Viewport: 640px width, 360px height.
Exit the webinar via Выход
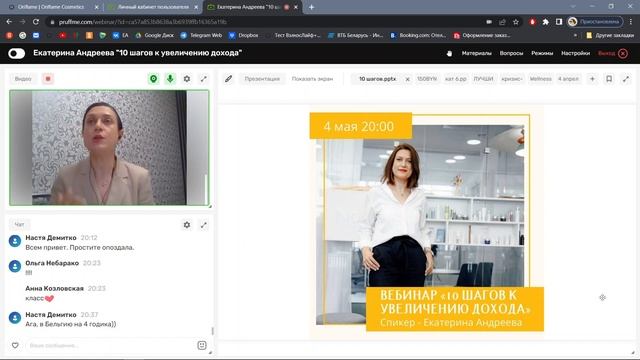[x=613, y=53]
